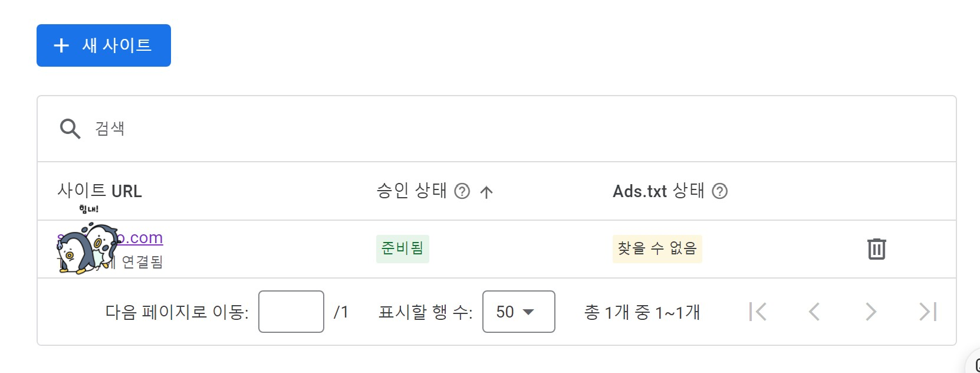The height and width of the screenshot is (373, 980).
Task: Go to previous page chevron icon
Action: [x=815, y=311]
